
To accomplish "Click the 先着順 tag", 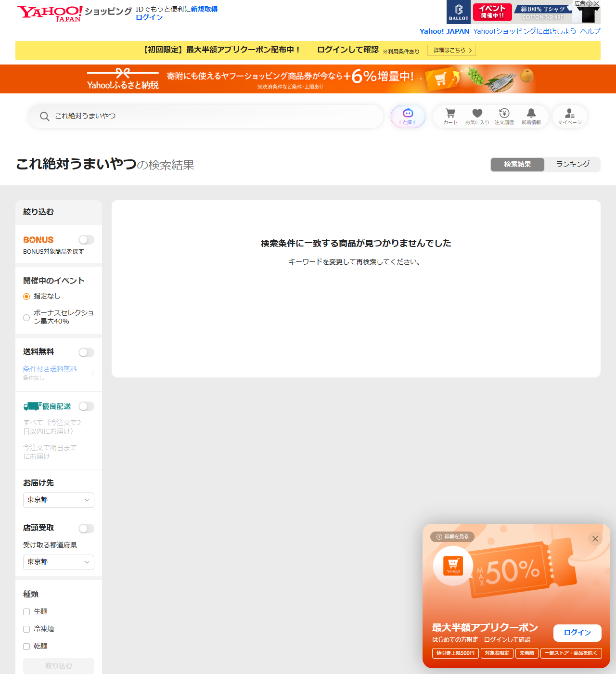I will [527, 653].
